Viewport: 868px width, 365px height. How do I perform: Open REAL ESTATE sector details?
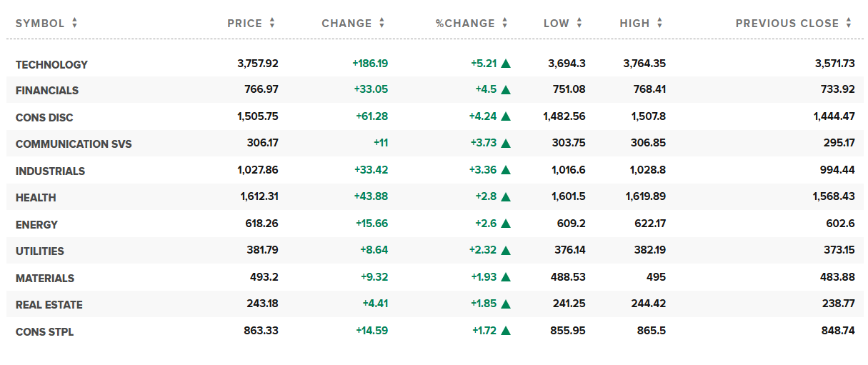[49, 305]
